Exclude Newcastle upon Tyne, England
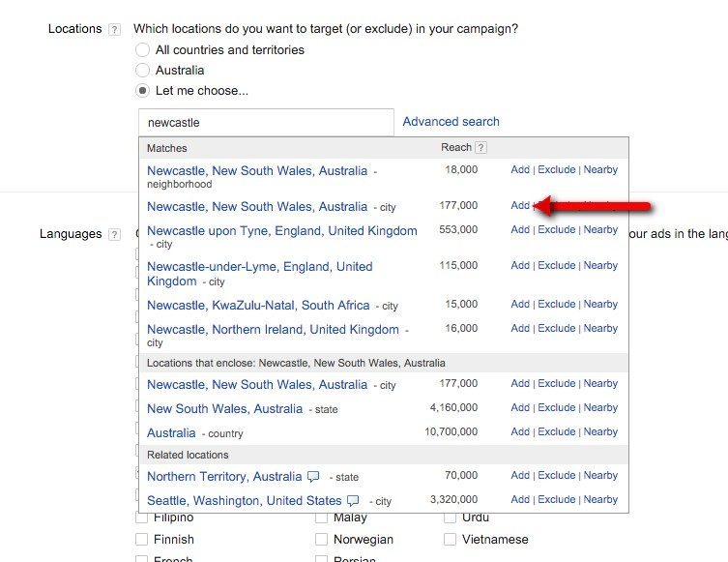Image resolution: width=728 pixels, height=562 pixels. (x=556, y=229)
